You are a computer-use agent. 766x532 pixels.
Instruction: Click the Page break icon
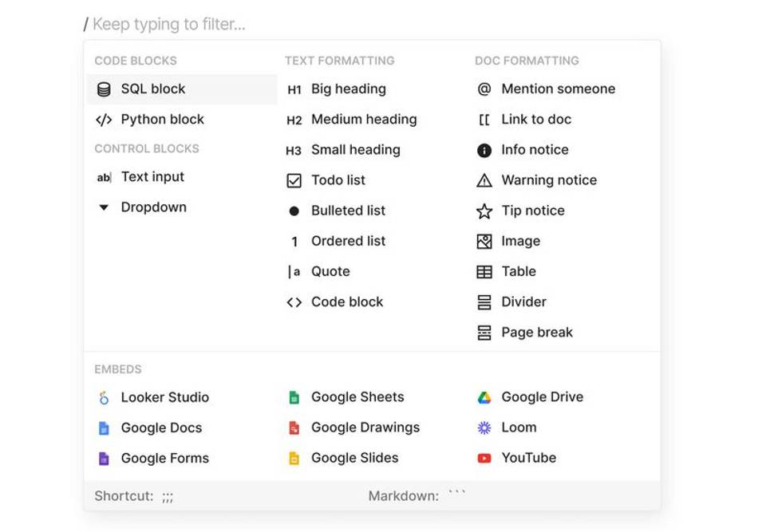click(484, 333)
